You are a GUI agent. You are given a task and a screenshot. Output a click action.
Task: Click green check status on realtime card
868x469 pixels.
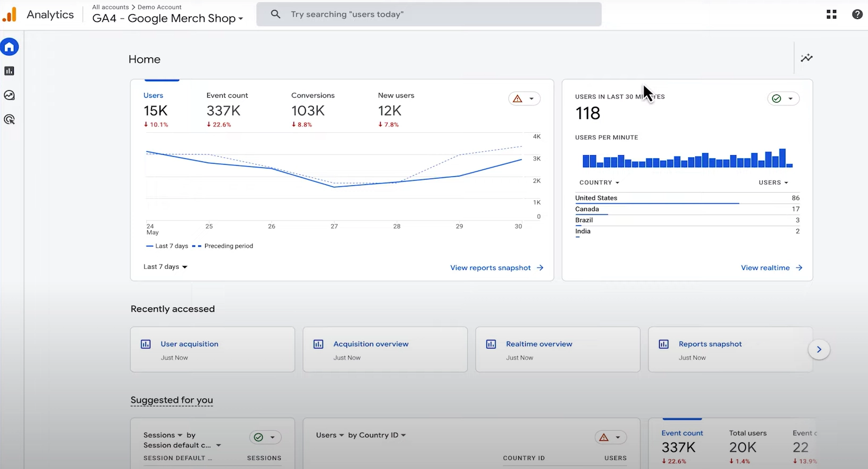tap(777, 99)
